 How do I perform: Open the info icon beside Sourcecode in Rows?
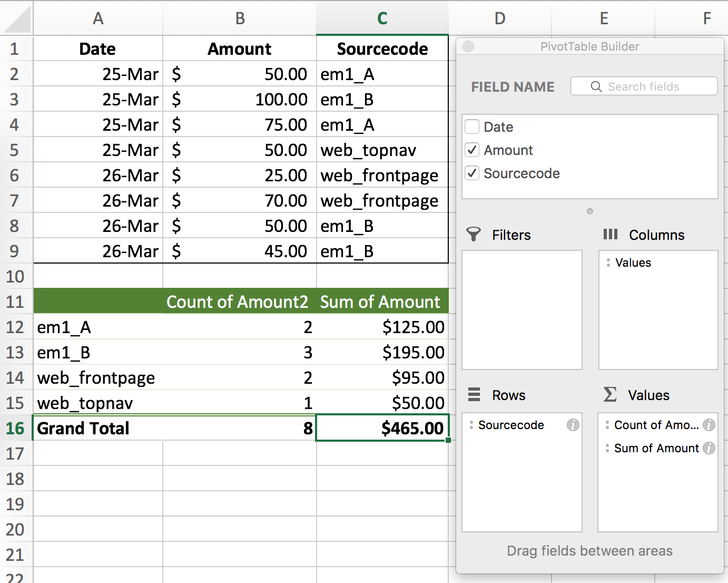[x=573, y=425]
